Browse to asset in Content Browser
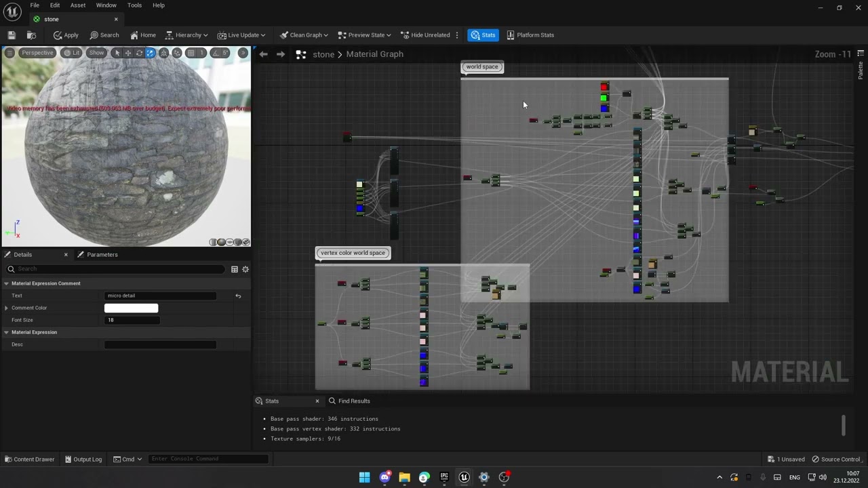 tap(31, 35)
